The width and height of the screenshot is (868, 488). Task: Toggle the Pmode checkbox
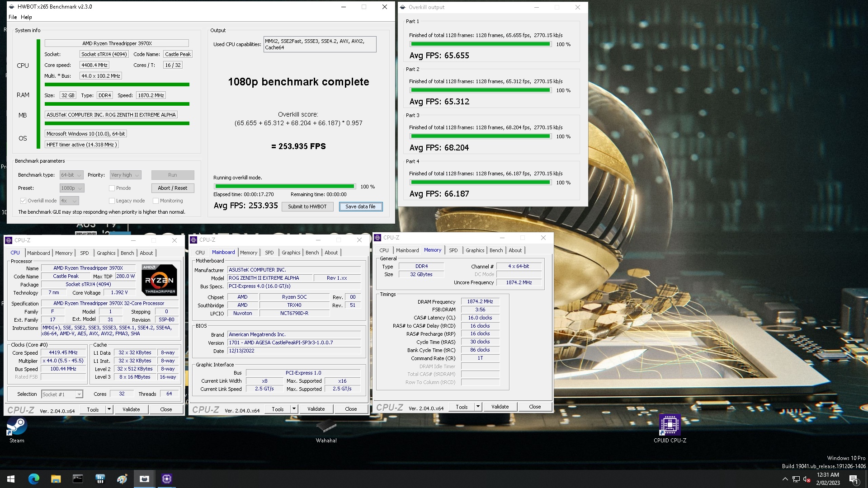(112, 188)
